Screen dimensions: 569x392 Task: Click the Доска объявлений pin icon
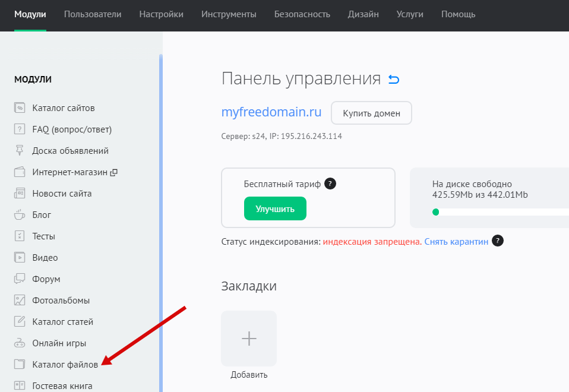point(20,151)
